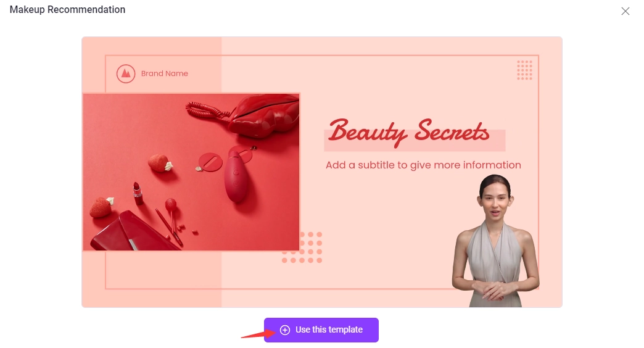Select the female avatar presenter's dress
Screen dimensions: 644x348
click(x=495, y=267)
